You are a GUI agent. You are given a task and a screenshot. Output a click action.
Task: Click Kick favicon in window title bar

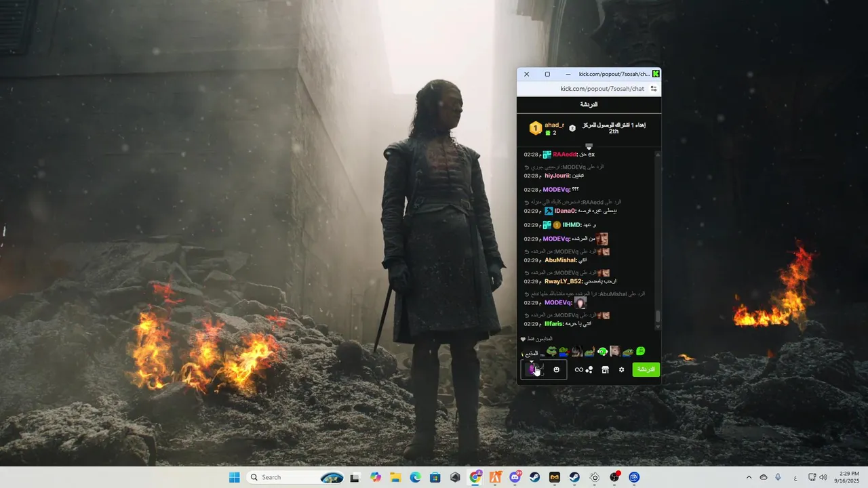656,74
